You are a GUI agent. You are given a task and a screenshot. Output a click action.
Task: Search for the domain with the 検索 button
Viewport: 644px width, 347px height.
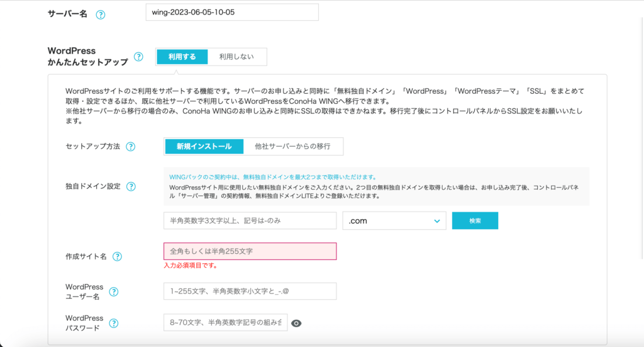pos(475,221)
